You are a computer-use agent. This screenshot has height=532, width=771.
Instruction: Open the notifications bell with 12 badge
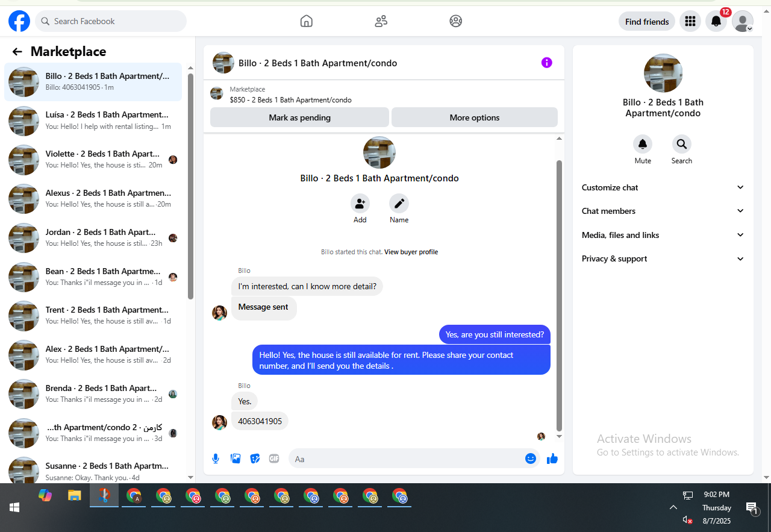click(x=716, y=22)
